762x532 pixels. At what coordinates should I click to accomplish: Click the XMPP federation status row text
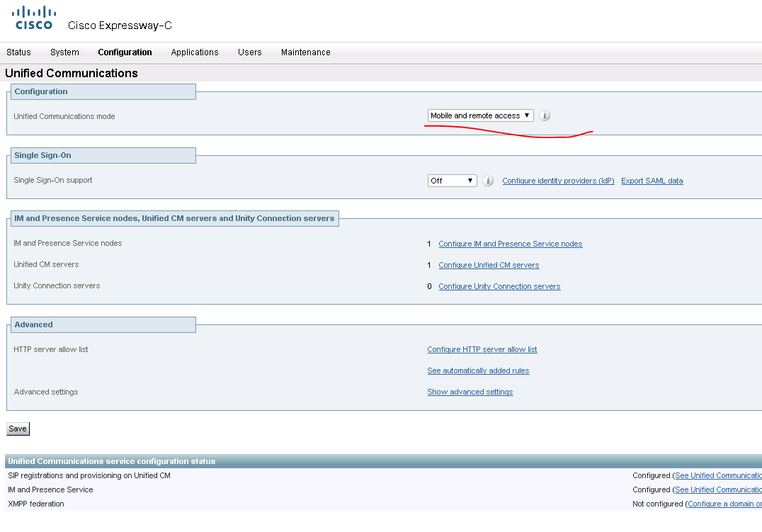pyautogui.click(x=36, y=504)
